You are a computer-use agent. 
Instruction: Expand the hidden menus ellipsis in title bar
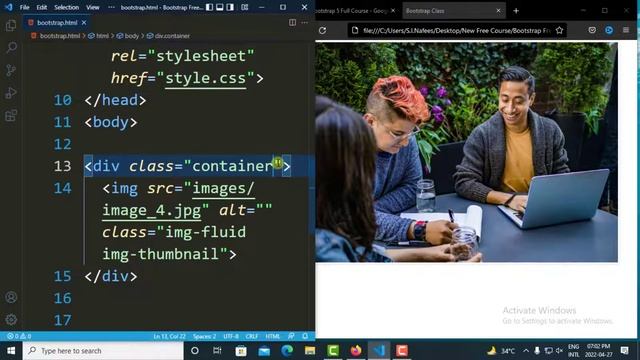(111, 7)
